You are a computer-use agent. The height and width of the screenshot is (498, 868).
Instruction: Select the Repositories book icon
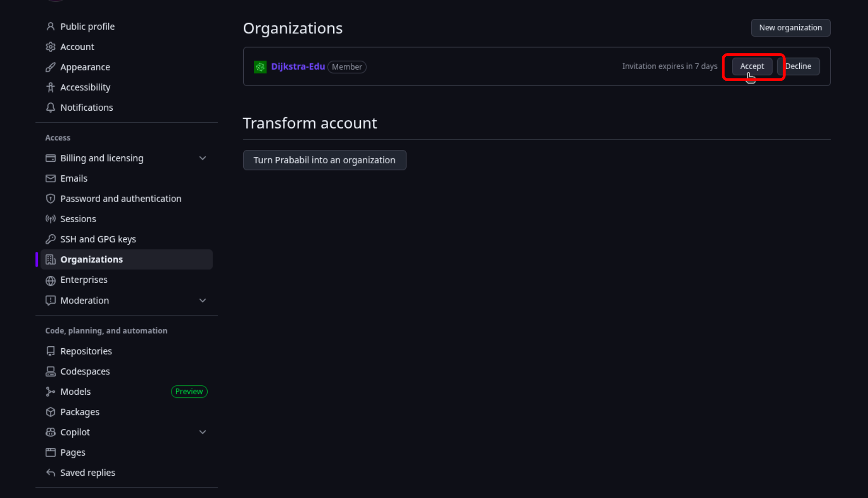coord(50,351)
